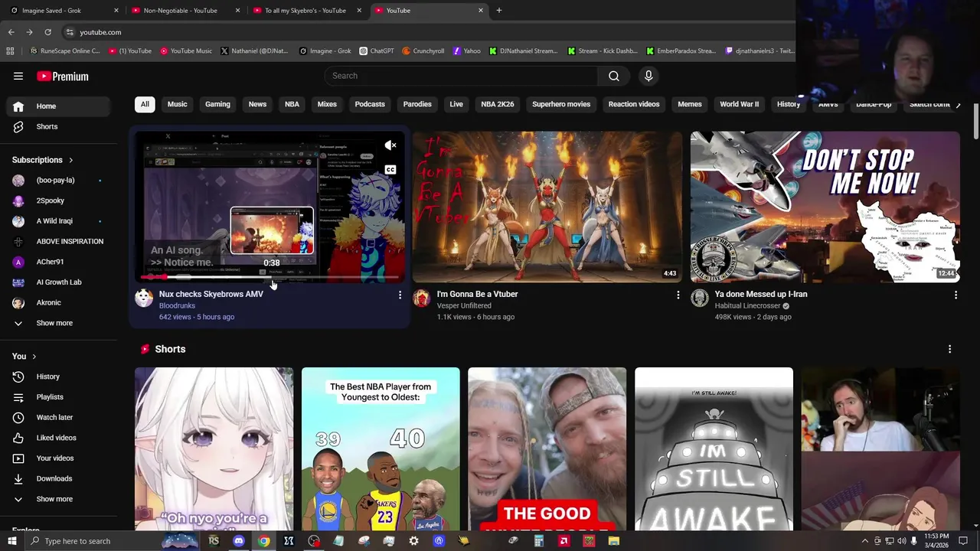This screenshot has height=551, width=980.
Task: Click the YouTube search input field
Action: click(x=461, y=76)
